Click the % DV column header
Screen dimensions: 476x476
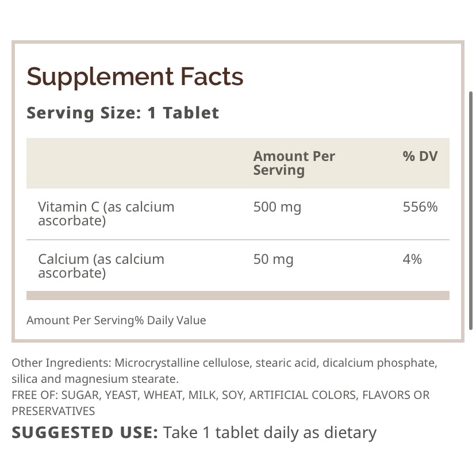point(420,156)
